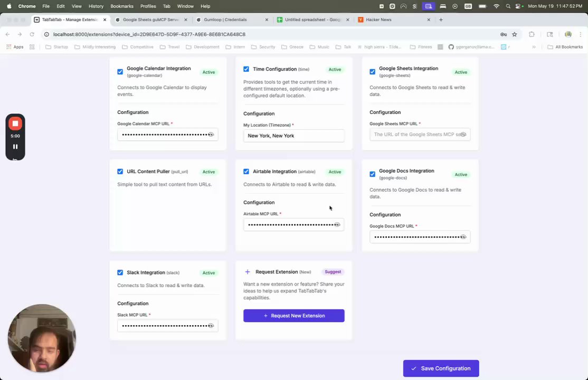Open the Development bookmarks folder
The image size is (588, 380).
pyautogui.click(x=203, y=47)
